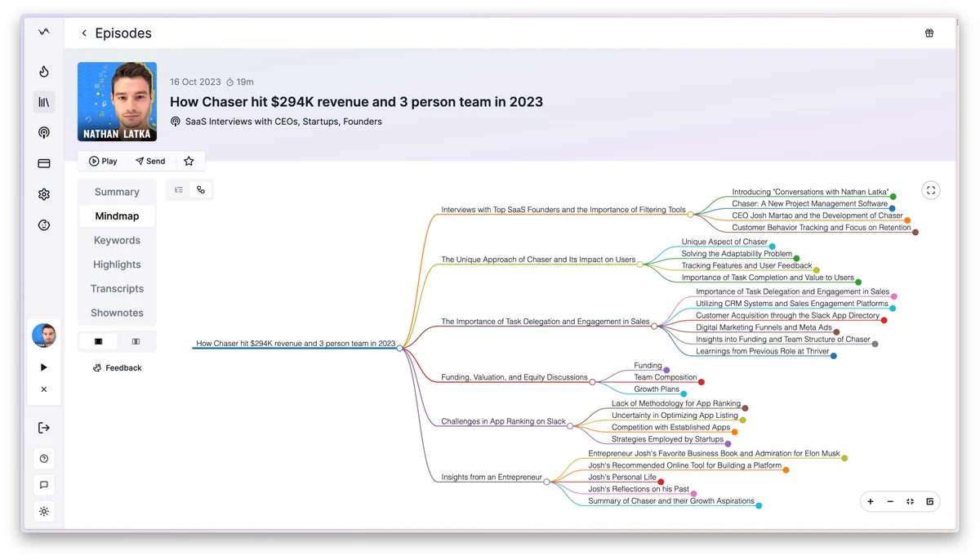Click the mini player episode thumbnail

pyautogui.click(x=44, y=336)
